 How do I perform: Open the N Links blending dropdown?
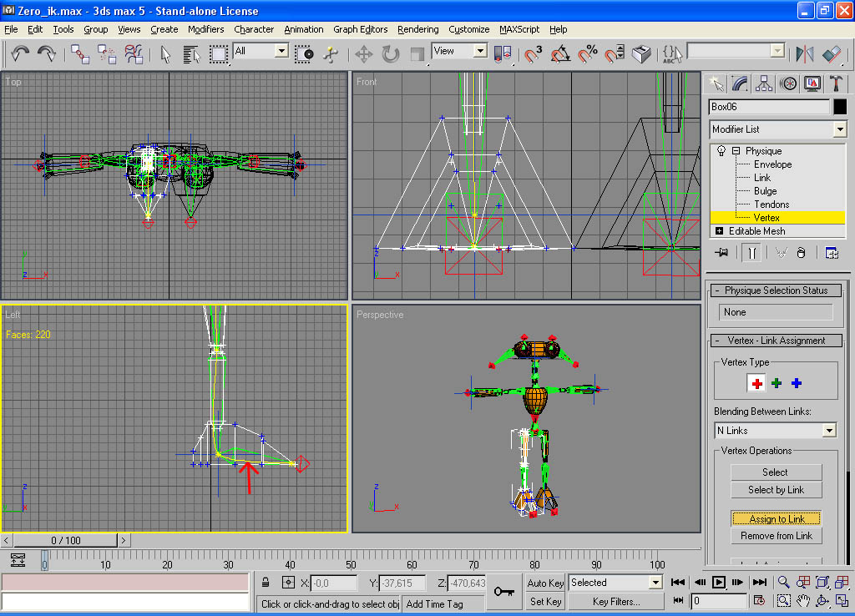tap(828, 431)
